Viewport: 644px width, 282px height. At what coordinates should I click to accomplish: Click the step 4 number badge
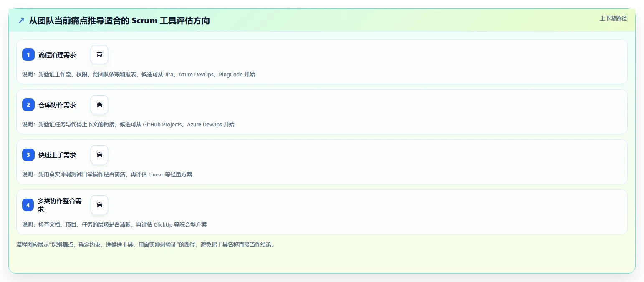coord(28,205)
